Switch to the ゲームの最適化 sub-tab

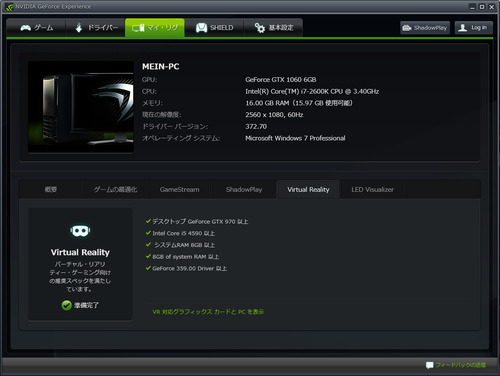tap(115, 190)
